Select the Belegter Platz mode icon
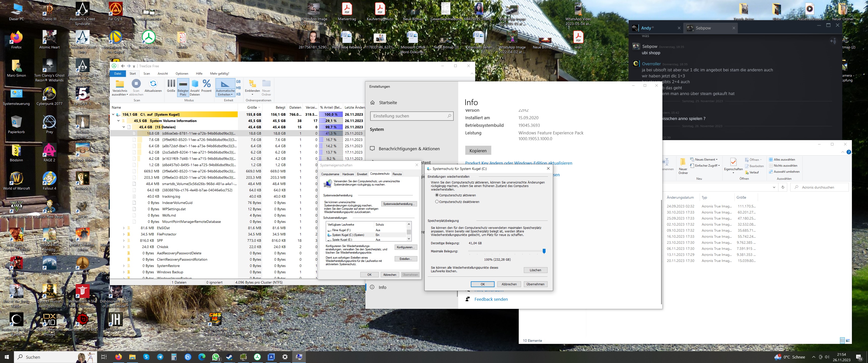Screen dimensions: 868x363 coord(183,84)
